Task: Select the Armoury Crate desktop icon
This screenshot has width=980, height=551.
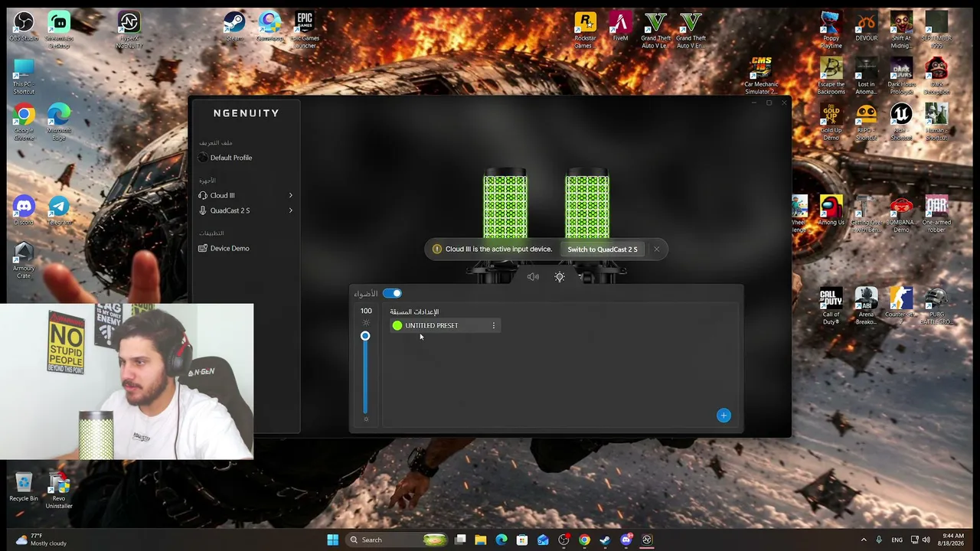Action: [24, 260]
